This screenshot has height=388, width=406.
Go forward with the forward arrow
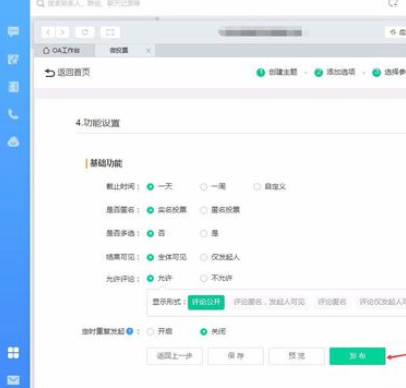62,32
